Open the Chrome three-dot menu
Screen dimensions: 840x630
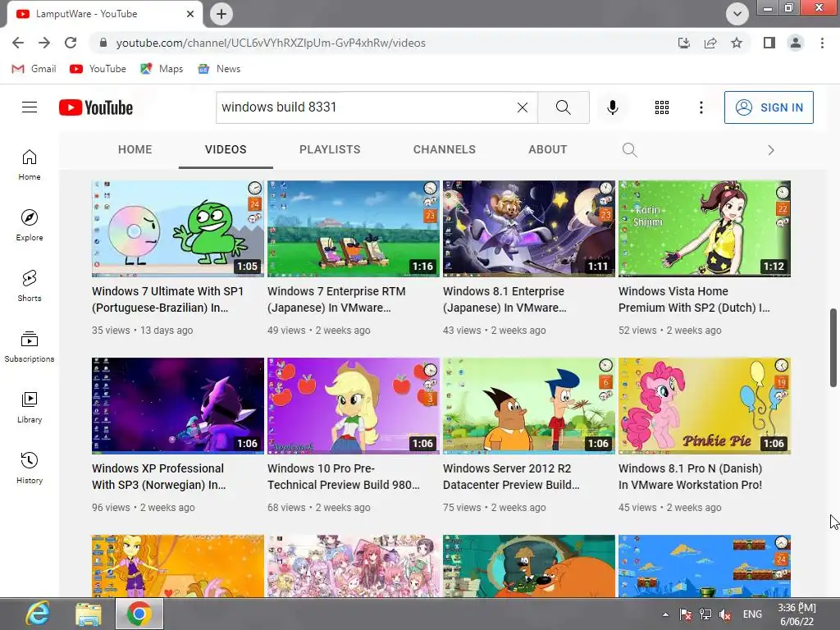(822, 43)
